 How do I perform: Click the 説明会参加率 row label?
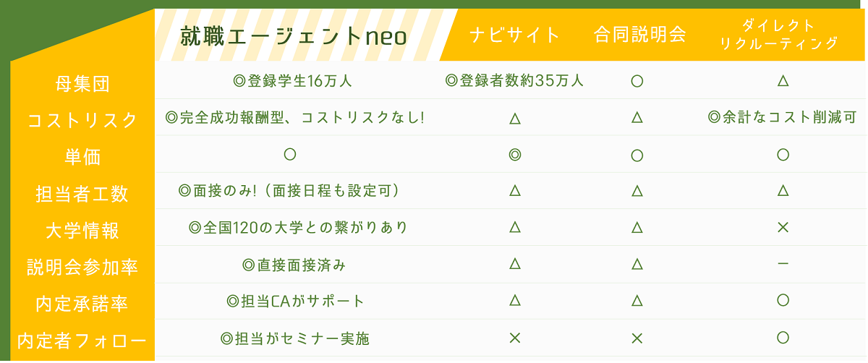[x=82, y=268]
